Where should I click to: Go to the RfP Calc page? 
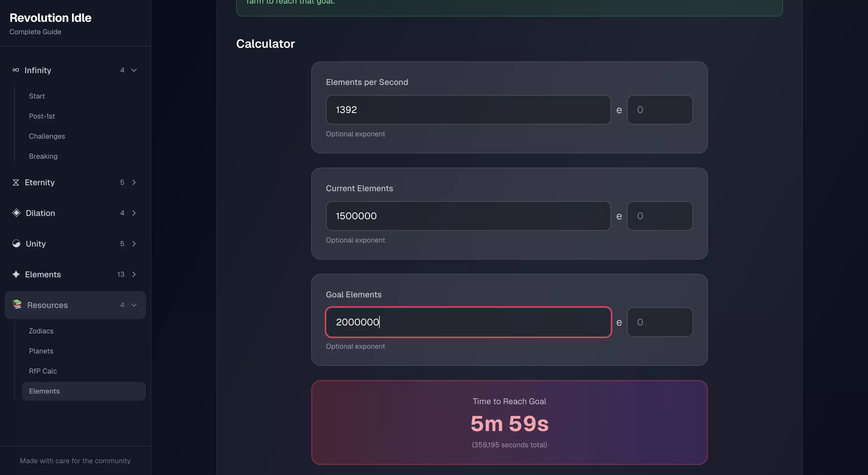43,371
